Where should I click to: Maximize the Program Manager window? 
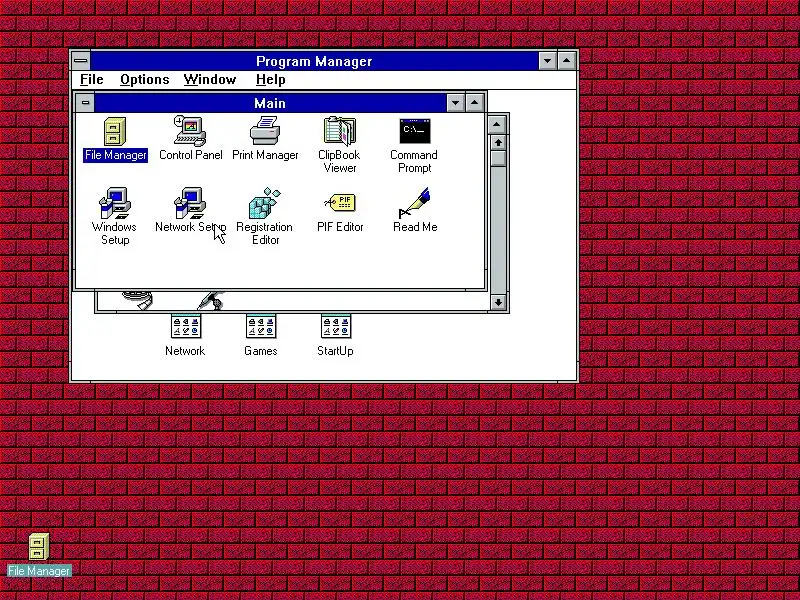click(567, 61)
